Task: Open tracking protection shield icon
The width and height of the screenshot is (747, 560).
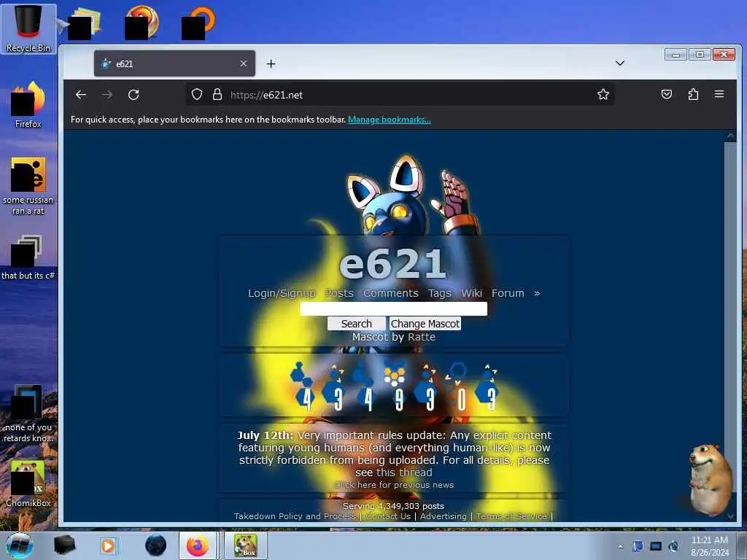Action: coord(197,94)
